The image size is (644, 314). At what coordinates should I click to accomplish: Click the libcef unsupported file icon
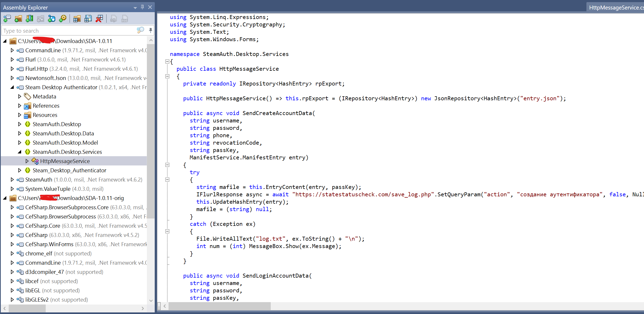point(20,281)
